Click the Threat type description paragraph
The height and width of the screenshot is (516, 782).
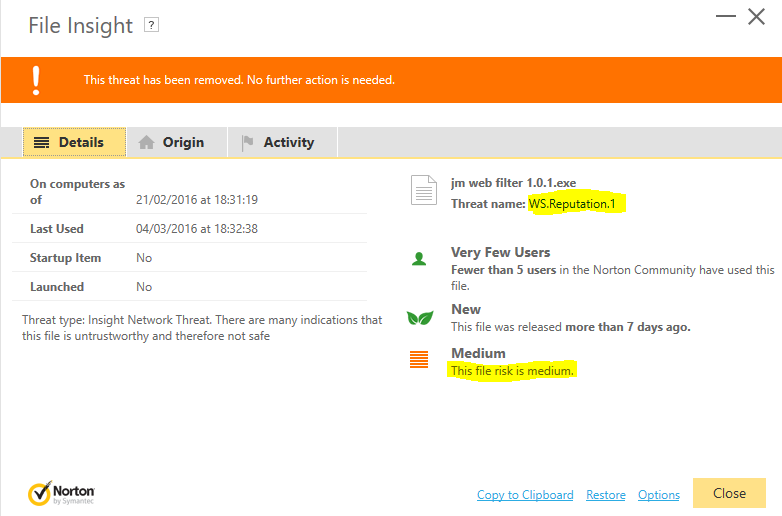tap(202, 328)
